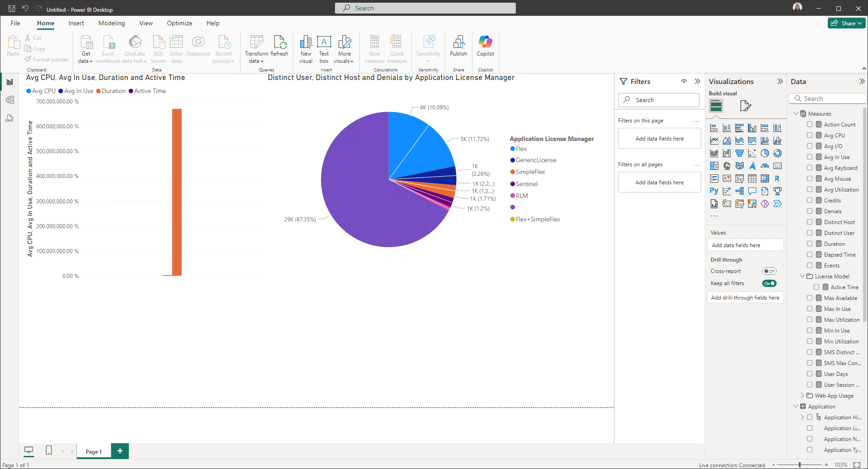Check the Denials measure checkbox
868x469 pixels.
tap(810, 211)
